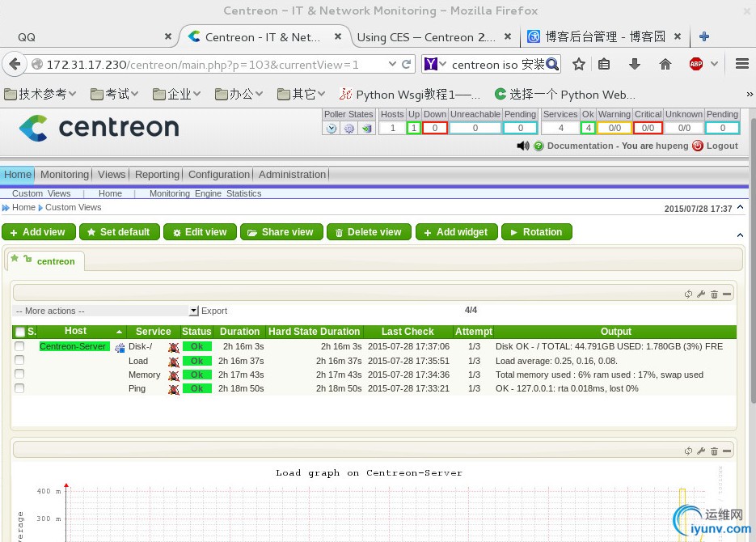756x542 pixels.
Task: Click the Add widget button
Action: pos(457,232)
